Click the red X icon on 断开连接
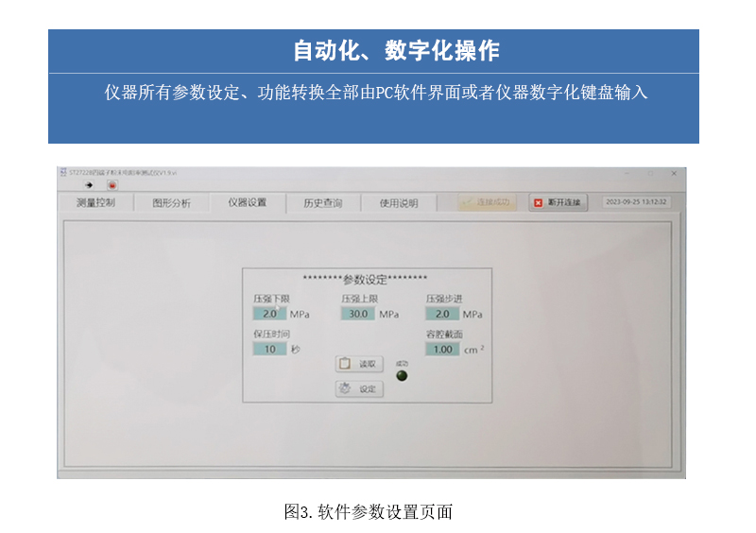Image resolution: width=756 pixels, height=533 pixels. point(539,202)
